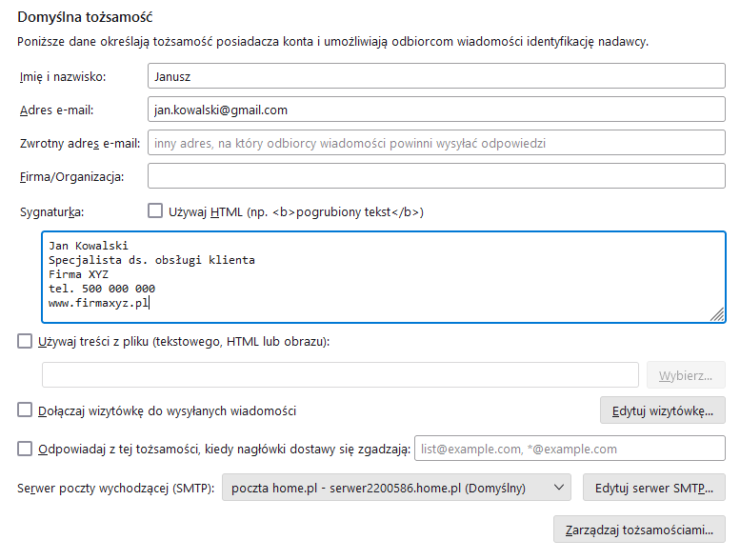Click the 'Sygnaturka:' label
The height and width of the screenshot is (560, 740).
click(x=52, y=212)
